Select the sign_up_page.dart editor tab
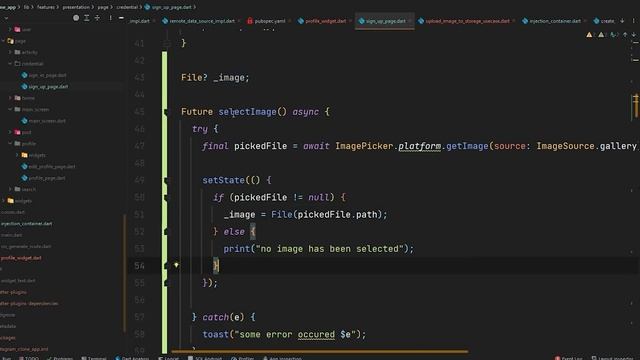 [385, 21]
